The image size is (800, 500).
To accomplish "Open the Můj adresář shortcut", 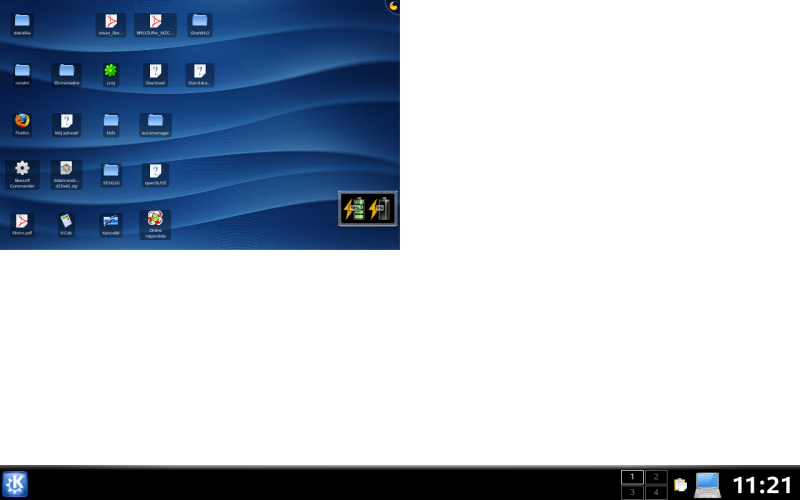I will pyautogui.click(x=66, y=124).
